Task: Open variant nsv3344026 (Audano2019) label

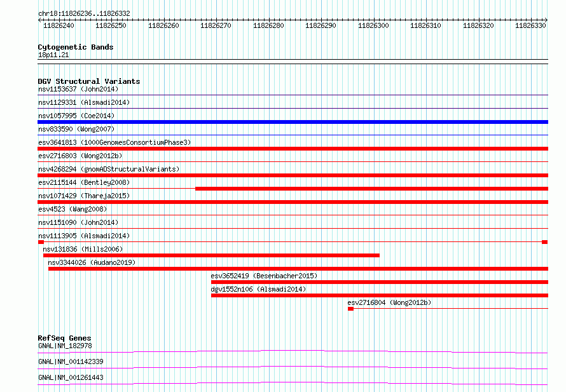Action: [92, 262]
